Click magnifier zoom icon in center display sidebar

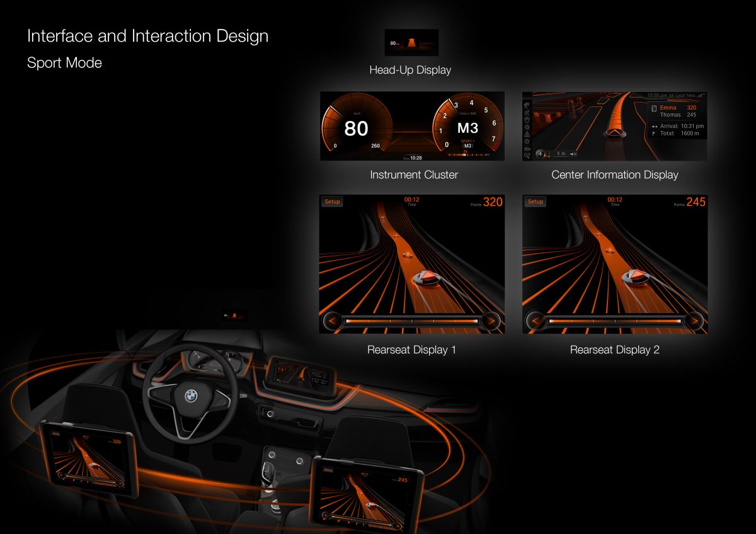pos(527,156)
